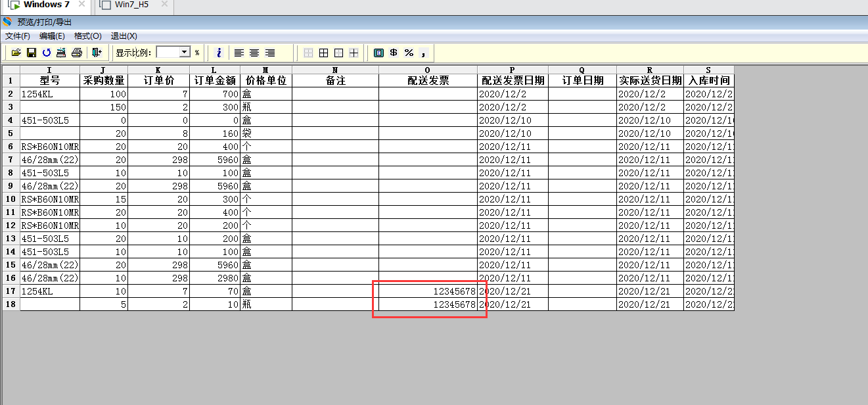The image size is (868, 405).
Task: Click 入库时间 header cell
Action: 708,80
